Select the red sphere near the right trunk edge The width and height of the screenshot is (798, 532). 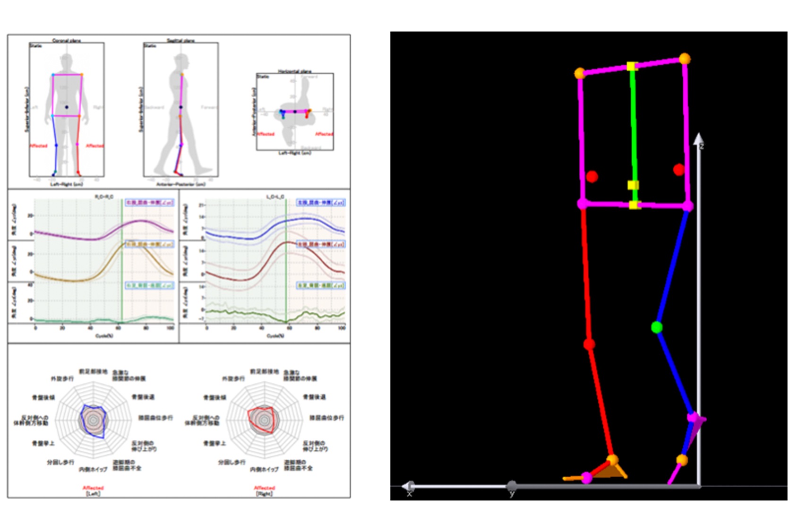click(679, 170)
